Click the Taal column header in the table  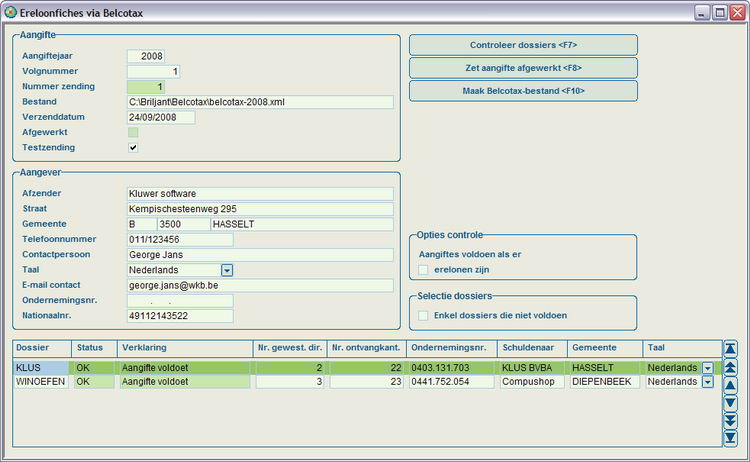[x=683, y=348]
